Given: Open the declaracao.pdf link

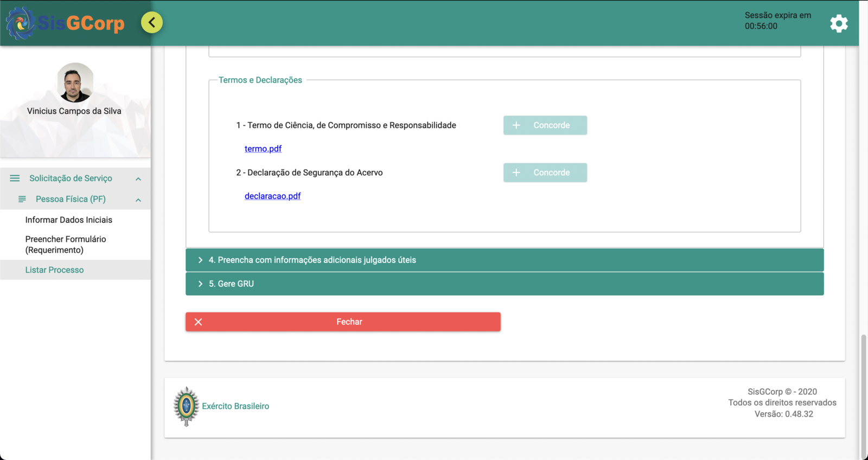Looking at the screenshot, I should click(x=272, y=196).
